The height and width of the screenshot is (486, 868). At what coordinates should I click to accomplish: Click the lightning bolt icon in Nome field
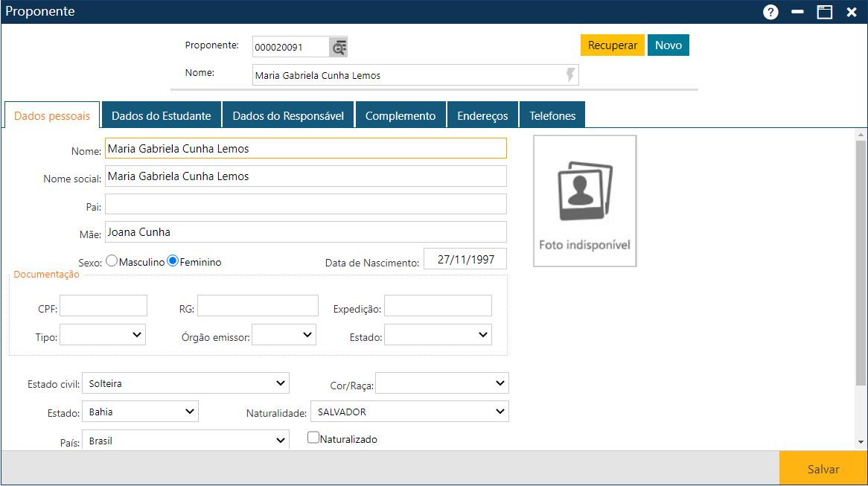[x=570, y=75]
